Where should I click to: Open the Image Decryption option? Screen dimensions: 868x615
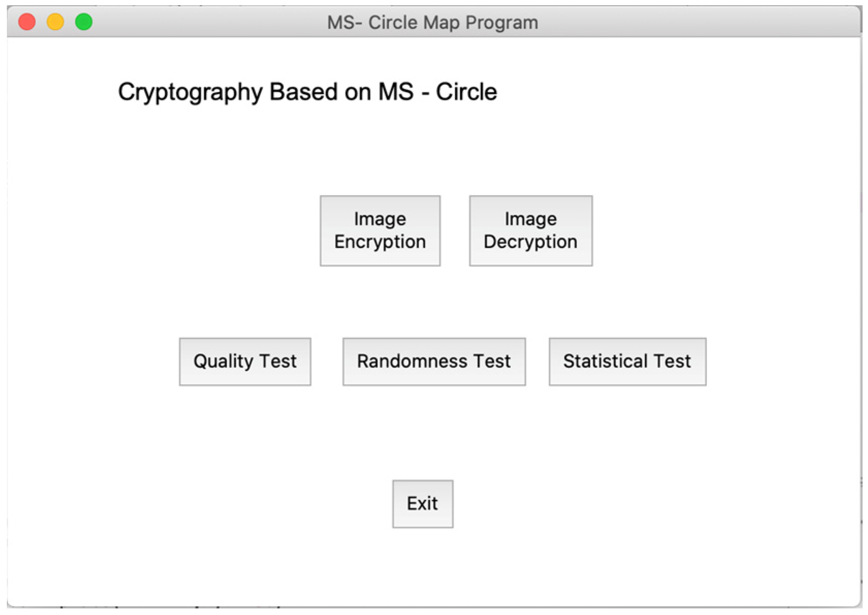[x=531, y=231]
